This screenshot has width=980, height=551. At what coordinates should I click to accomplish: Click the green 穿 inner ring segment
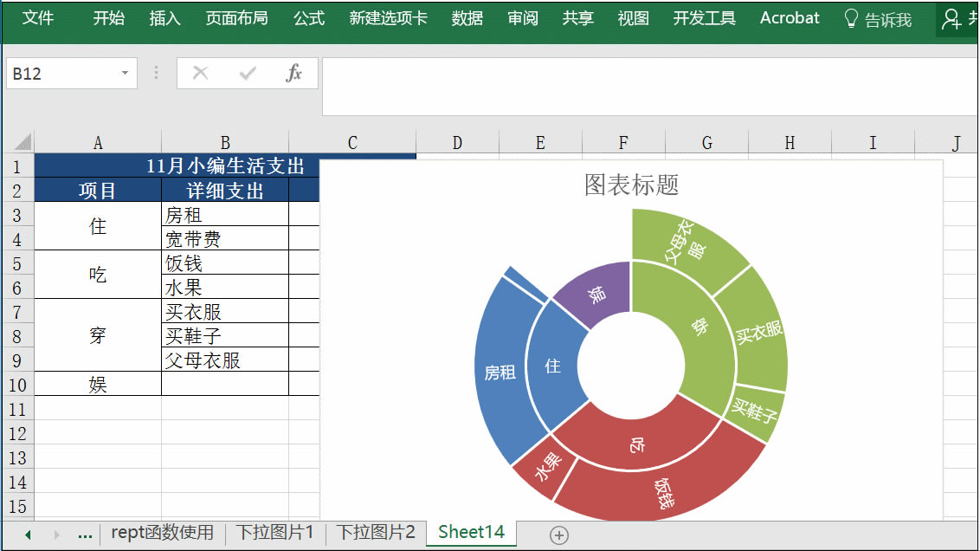[x=700, y=328]
